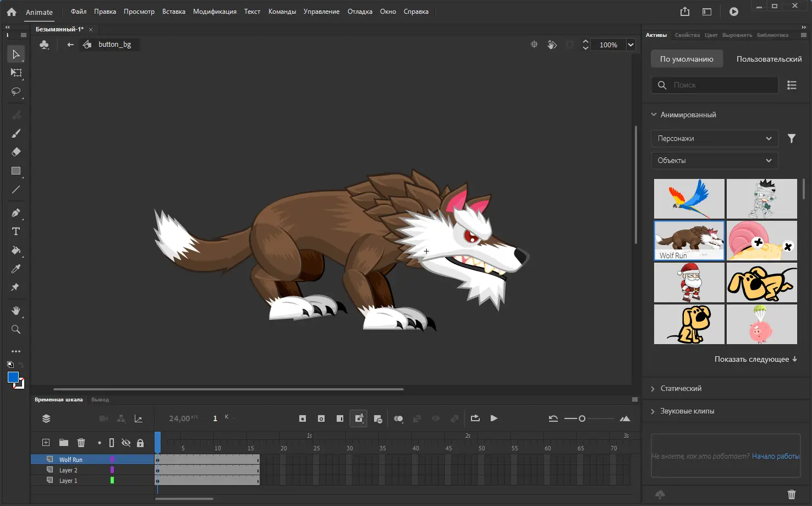812x506 pixels.
Task: Open the Модификация menu
Action: click(215, 12)
